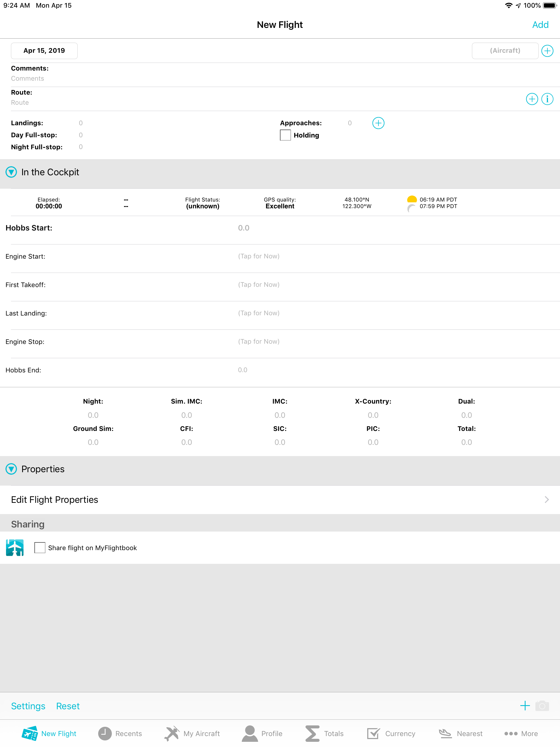Open Settings in the bottom toolbar
Screen dimensions: 560x747
28,706
